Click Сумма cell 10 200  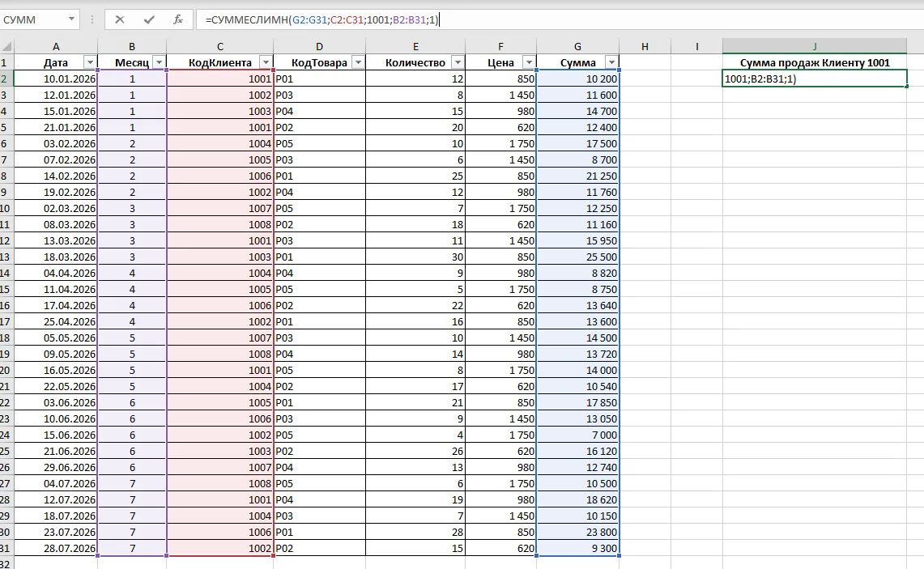577,79
